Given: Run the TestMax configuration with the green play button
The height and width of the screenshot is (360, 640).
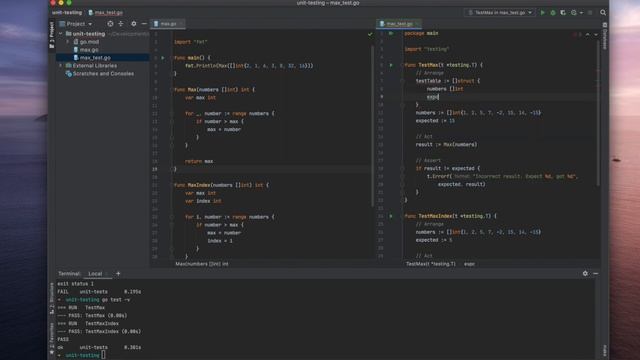Looking at the screenshot, I should [542, 13].
